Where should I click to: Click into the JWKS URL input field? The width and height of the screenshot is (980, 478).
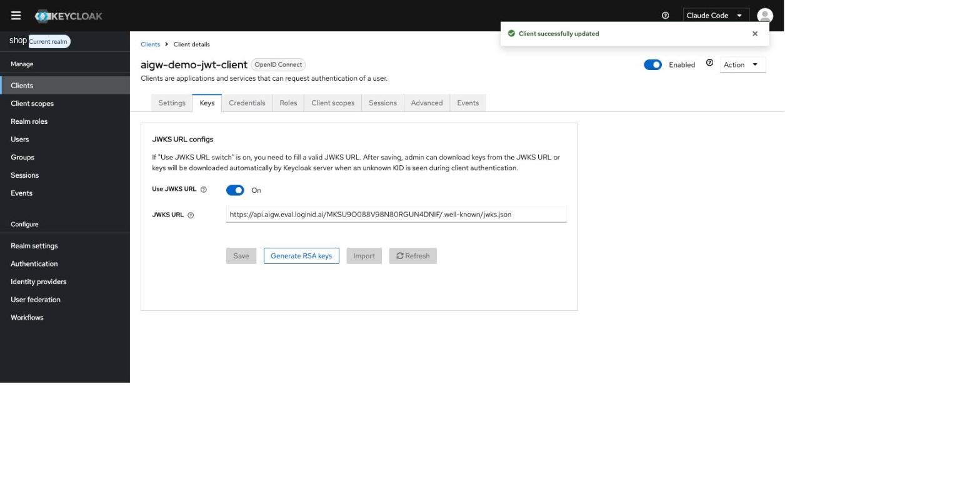coord(396,215)
